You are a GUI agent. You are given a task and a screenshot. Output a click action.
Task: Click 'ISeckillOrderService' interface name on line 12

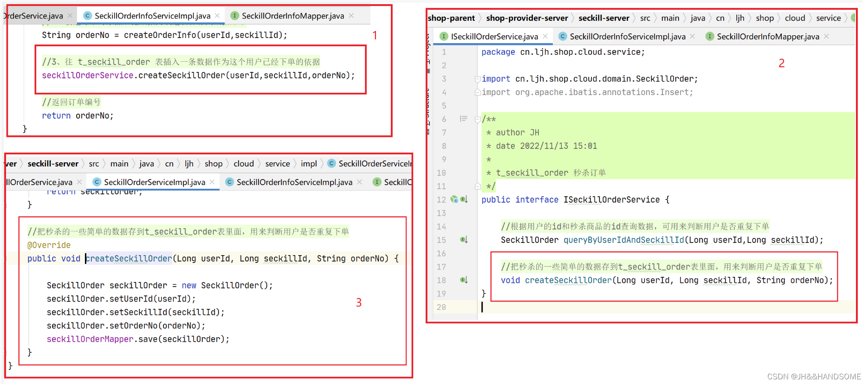[x=611, y=199]
